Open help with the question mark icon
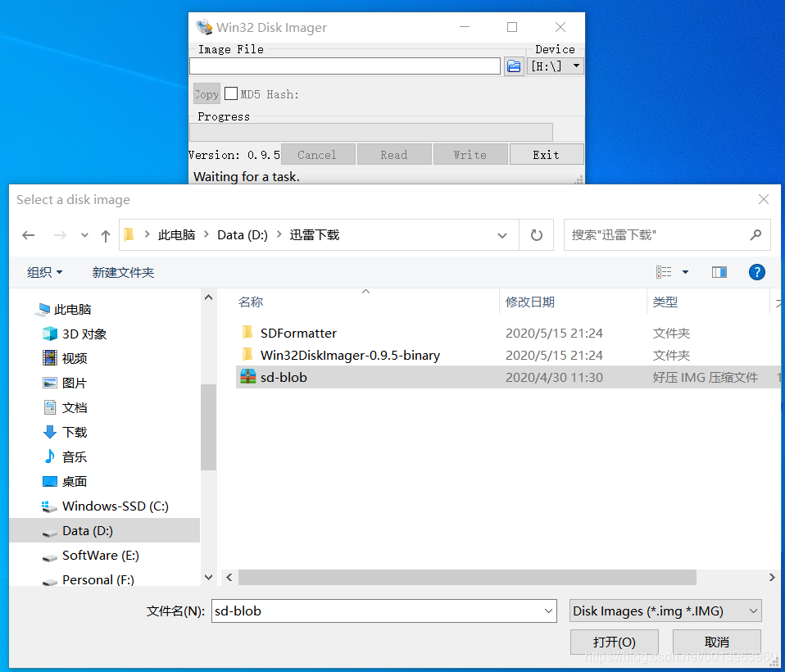 click(x=756, y=272)
